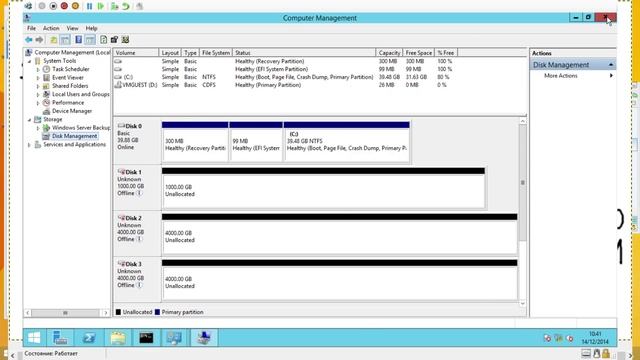Toggle Show/Hide Action Pane toolbar button
The width and height of the screenshot is (640, 360).
[90, 40]
